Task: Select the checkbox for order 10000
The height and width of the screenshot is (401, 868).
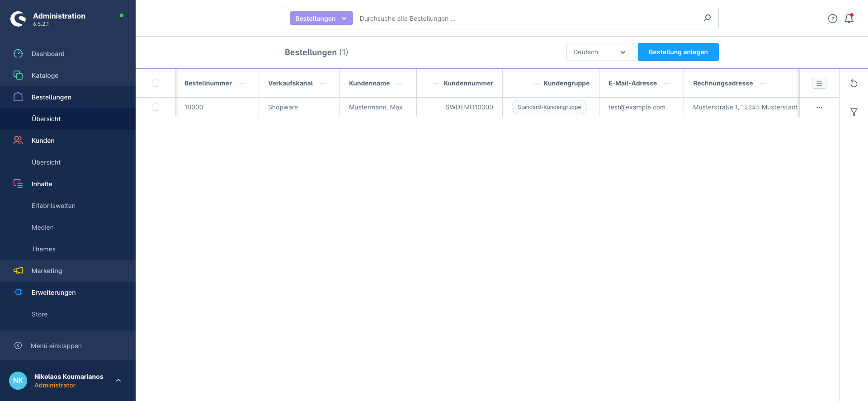Action: [x=156, y=107]
